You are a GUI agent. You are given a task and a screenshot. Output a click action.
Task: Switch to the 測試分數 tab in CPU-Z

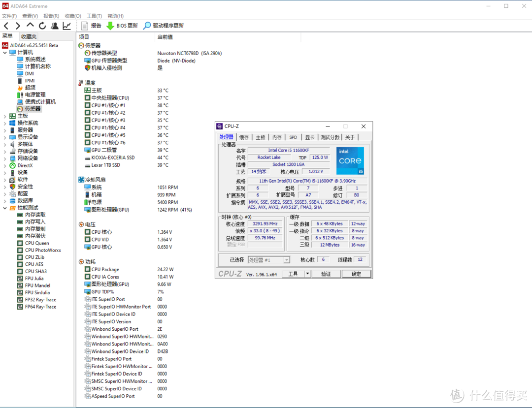pyautogui.click(x=330, y=137)
